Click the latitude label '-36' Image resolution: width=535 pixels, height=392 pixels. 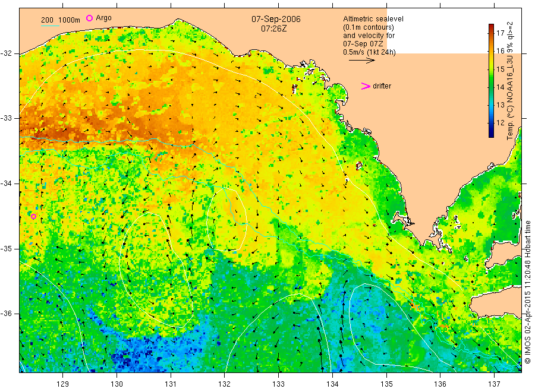6,314
